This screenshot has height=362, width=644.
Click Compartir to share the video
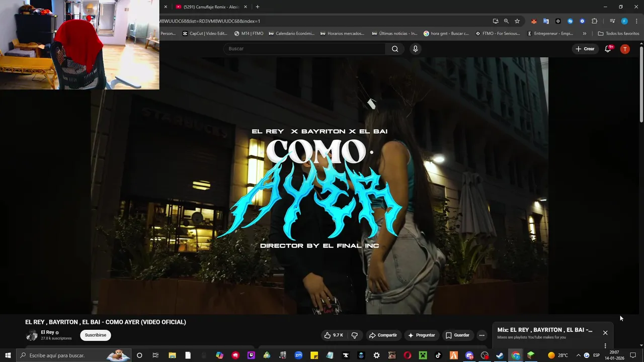[x=383, y=335]
